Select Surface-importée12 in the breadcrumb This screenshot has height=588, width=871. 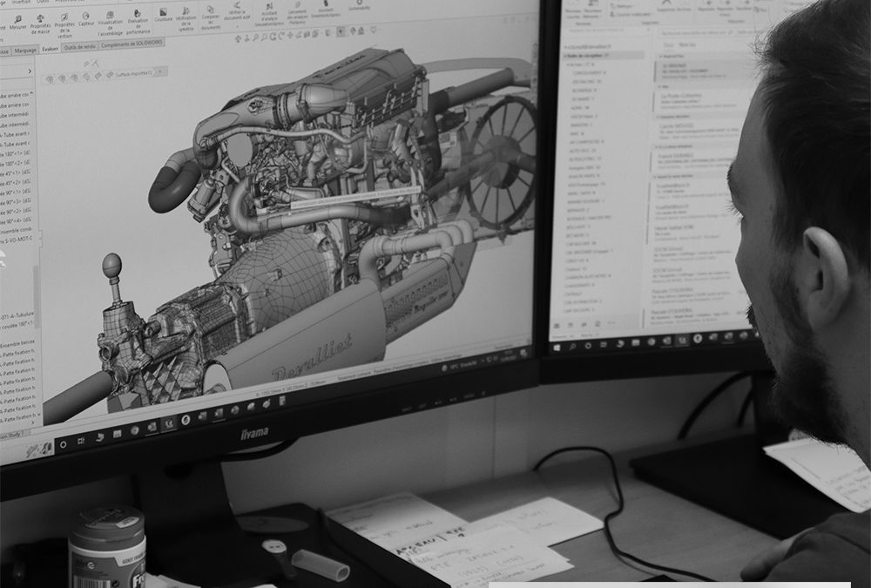(132, 73)
